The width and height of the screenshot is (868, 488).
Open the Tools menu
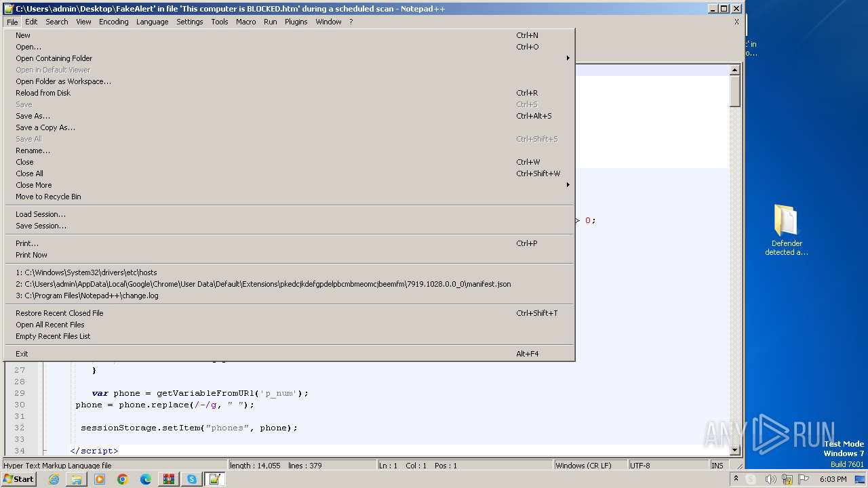point(220,22)
